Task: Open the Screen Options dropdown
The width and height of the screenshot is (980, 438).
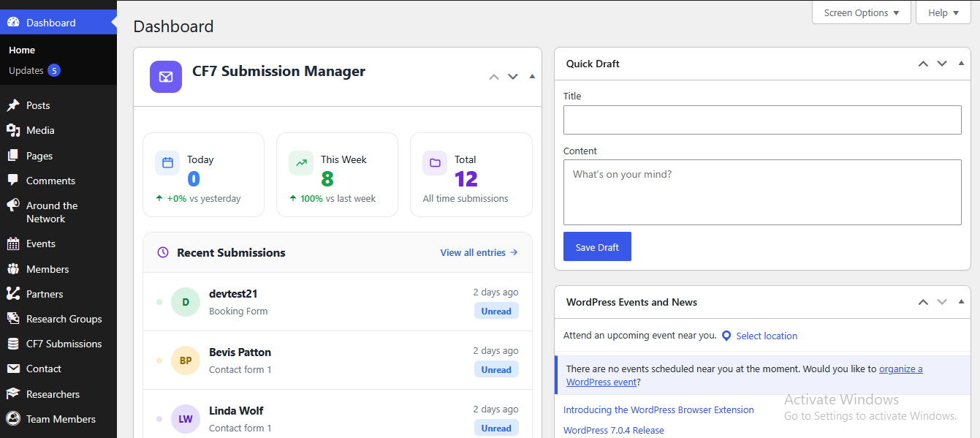Action: click(x=862, y=12)
